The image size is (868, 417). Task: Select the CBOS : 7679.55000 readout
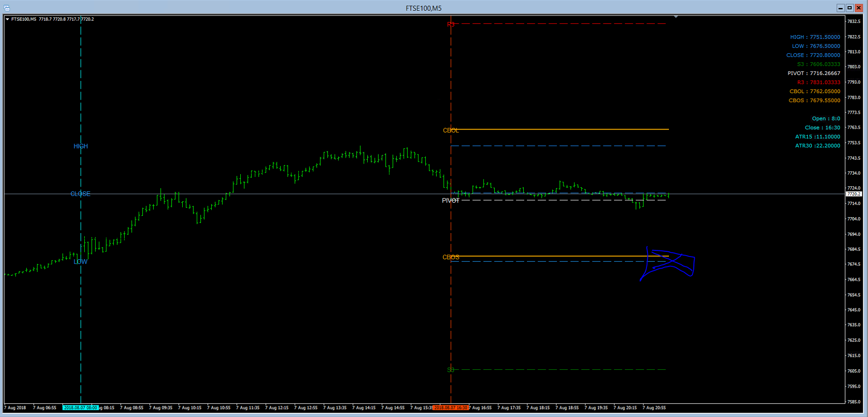coord(814,100)
